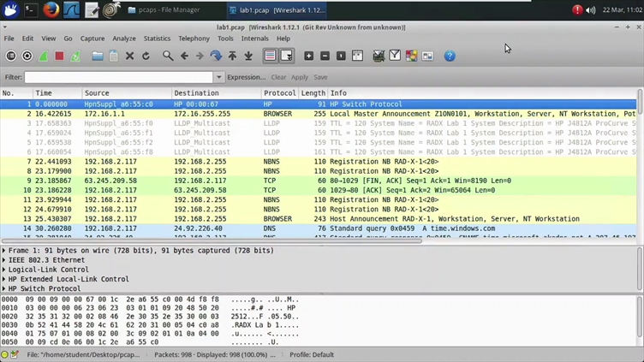
Task: Reload this capture file
Action: 146,56
